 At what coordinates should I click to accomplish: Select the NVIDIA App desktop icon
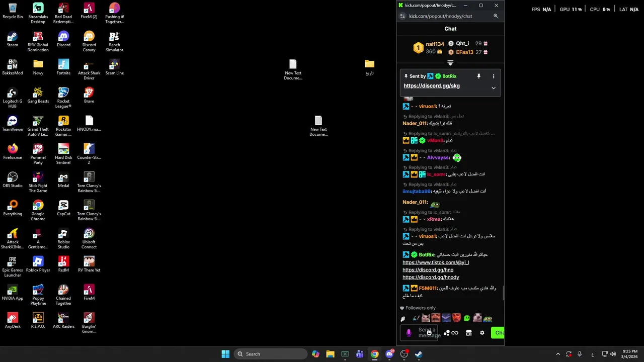tap(13, 293)
